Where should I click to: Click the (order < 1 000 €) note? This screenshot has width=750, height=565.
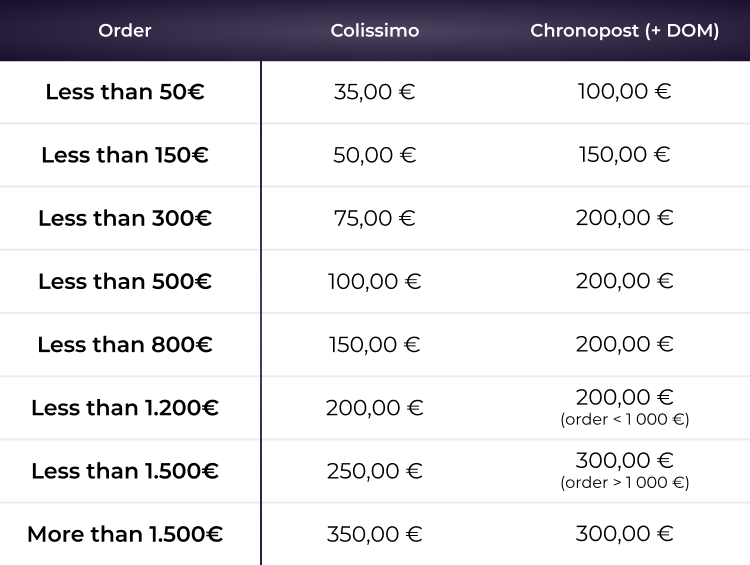coord(624,420)
